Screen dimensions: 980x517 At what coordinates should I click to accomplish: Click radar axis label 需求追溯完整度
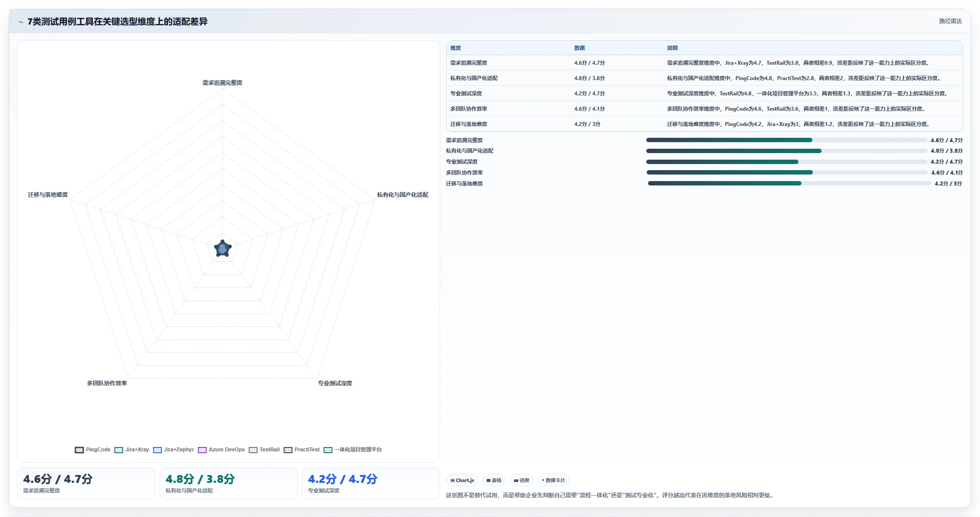222,83
